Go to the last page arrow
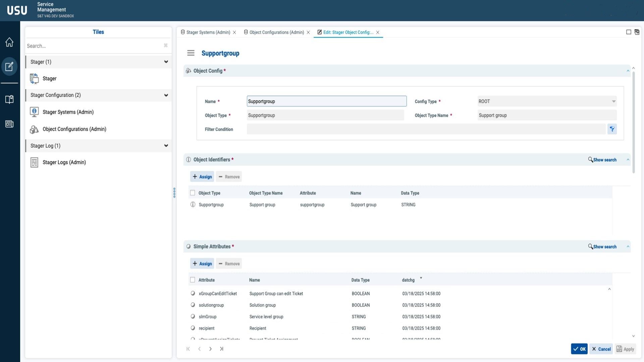 (222, 349)
